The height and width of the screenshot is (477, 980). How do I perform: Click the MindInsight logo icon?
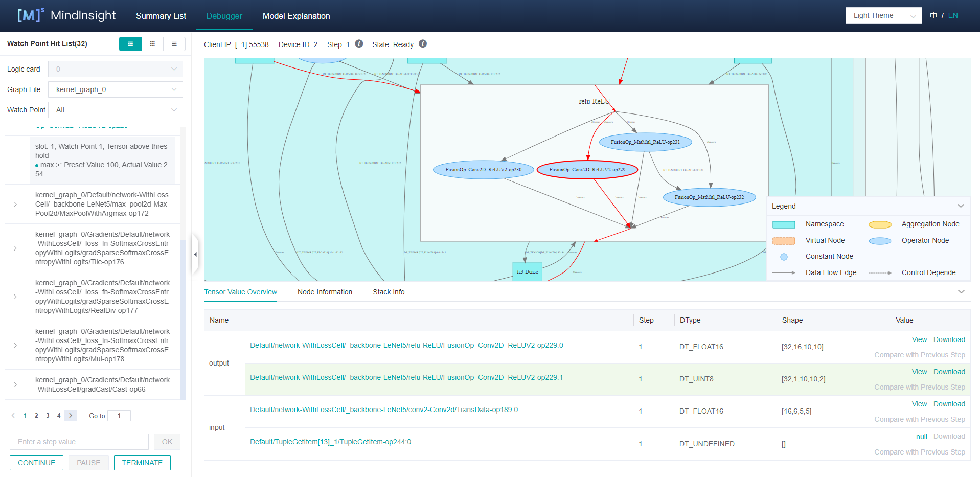(x=30, y=15)
